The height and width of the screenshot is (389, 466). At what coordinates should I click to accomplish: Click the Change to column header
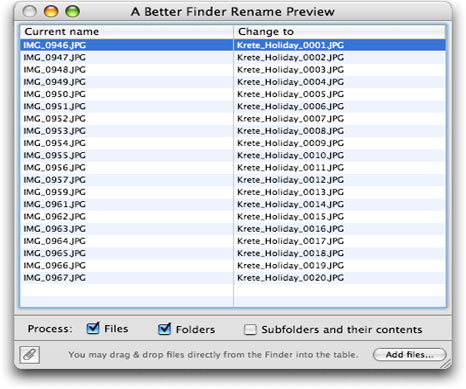340,32
